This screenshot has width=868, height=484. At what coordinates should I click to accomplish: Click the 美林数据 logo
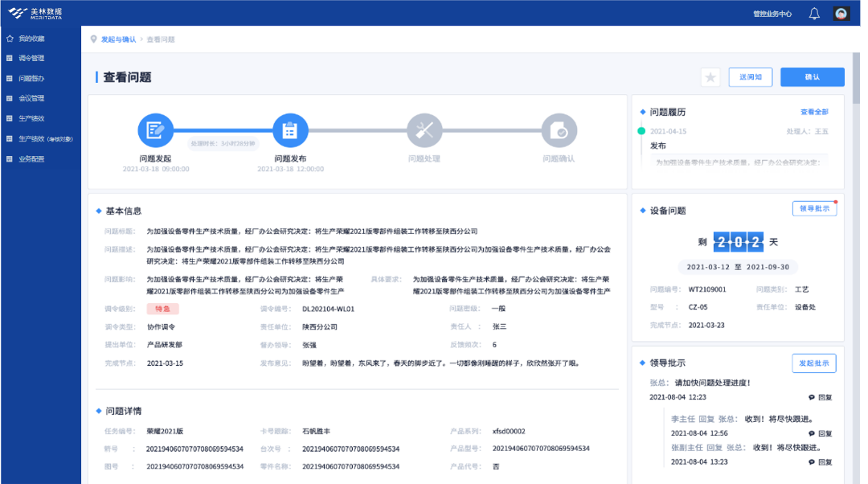pyautogui.click(x=36, y=12)
